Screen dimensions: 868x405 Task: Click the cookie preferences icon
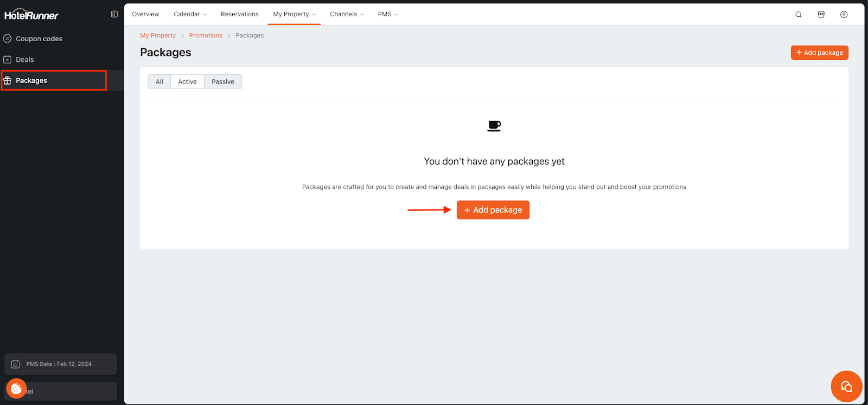pyautogui.click(x=16, y=388)
